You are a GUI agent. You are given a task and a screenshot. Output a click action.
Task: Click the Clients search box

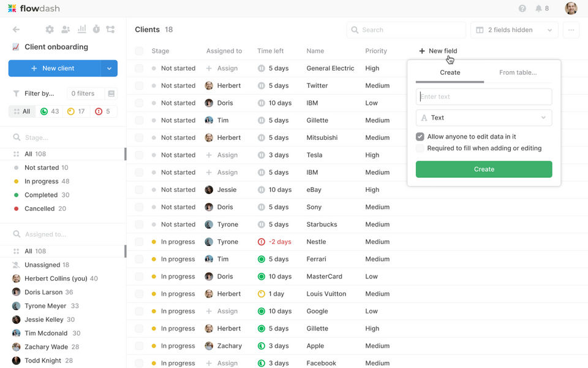(406, 30)
